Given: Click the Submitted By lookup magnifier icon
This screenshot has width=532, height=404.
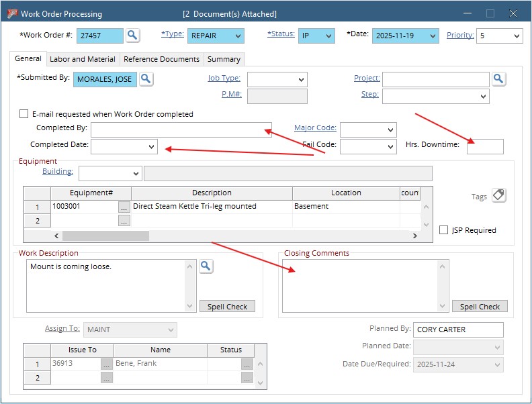Looking at the screenshot, I should point(146,79).
